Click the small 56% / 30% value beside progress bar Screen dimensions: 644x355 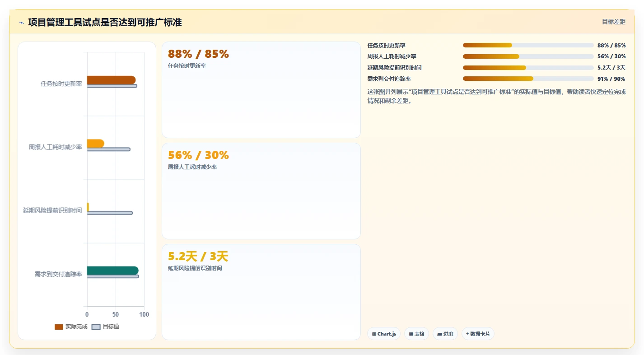point(611,56)
